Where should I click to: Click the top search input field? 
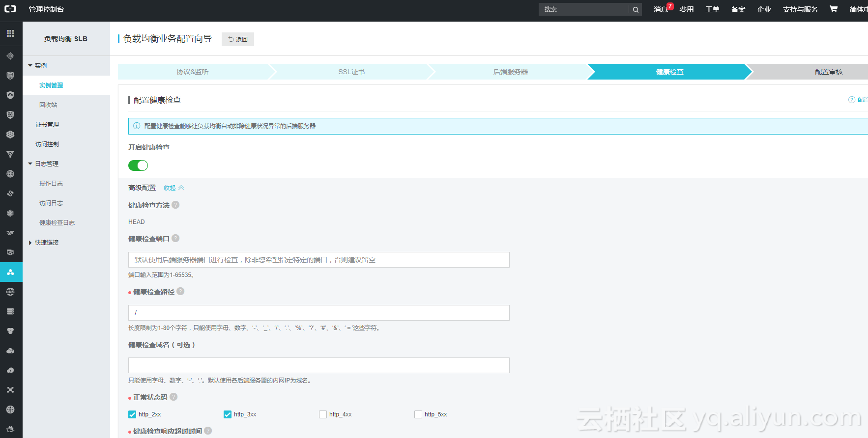584,9
